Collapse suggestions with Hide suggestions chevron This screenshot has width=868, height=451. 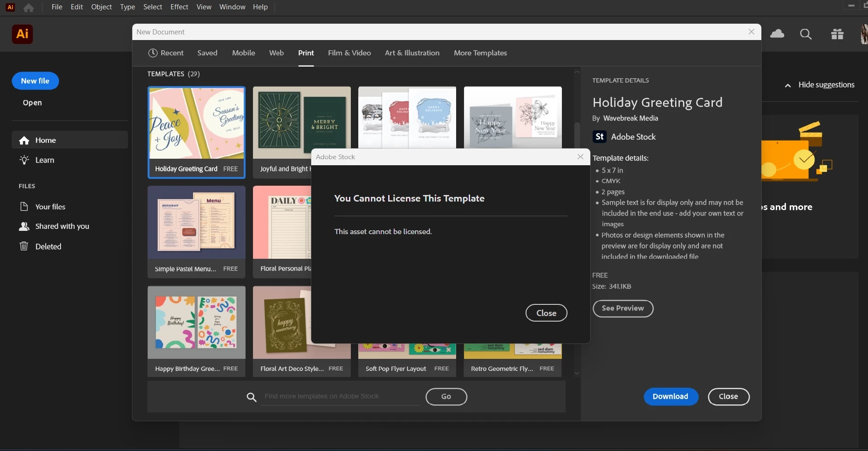788,85
